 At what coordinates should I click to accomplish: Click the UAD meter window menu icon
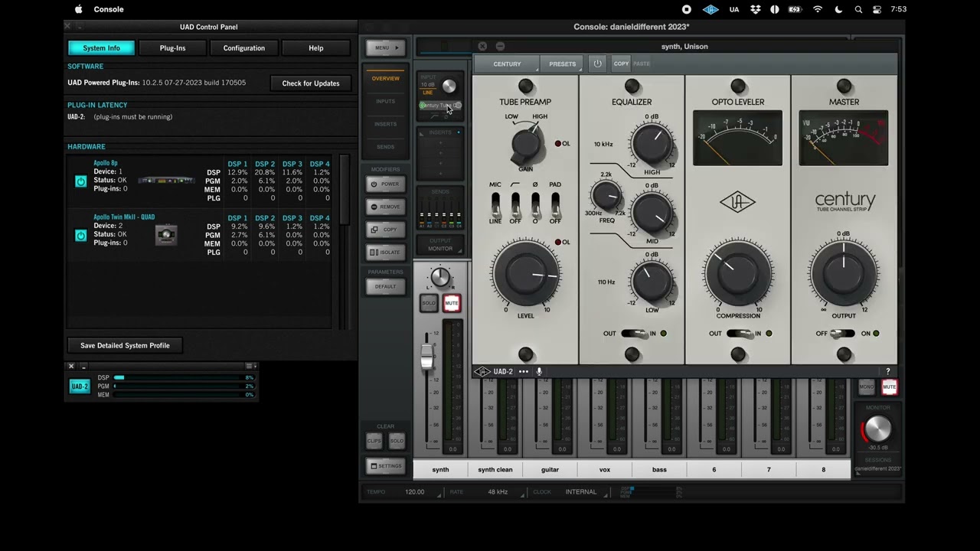pyautogui.click(x=250, y=367)
